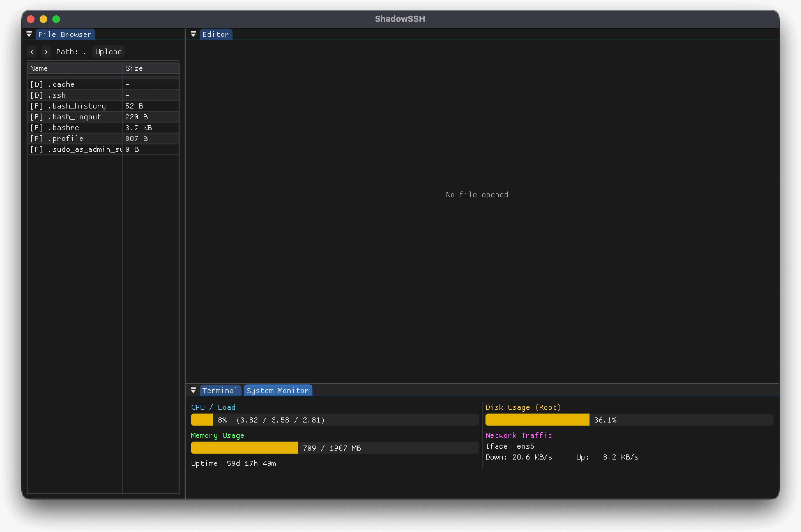
Task: Minimize the window with yellow button
Action: [x=43, y=19]
